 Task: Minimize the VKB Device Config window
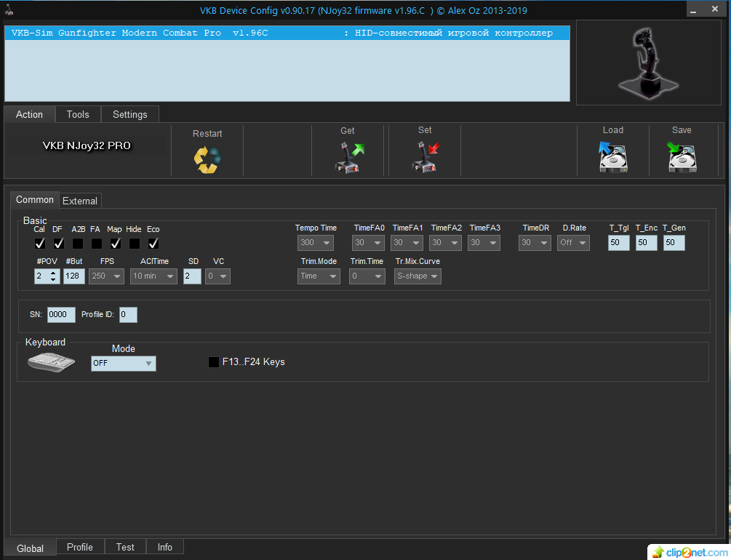coord(693,9)
